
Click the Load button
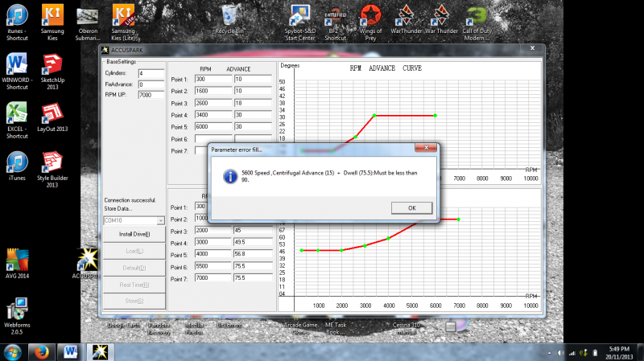coord(134,251)
